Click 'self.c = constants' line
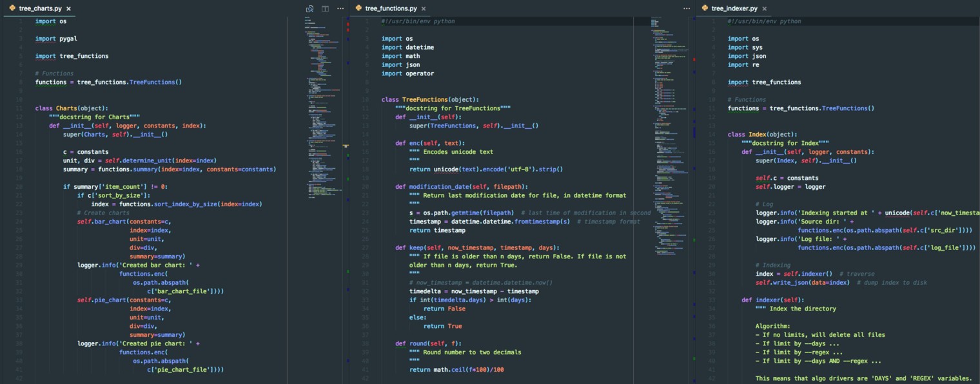This screenshot has width=980, height=384. [787, 178]
